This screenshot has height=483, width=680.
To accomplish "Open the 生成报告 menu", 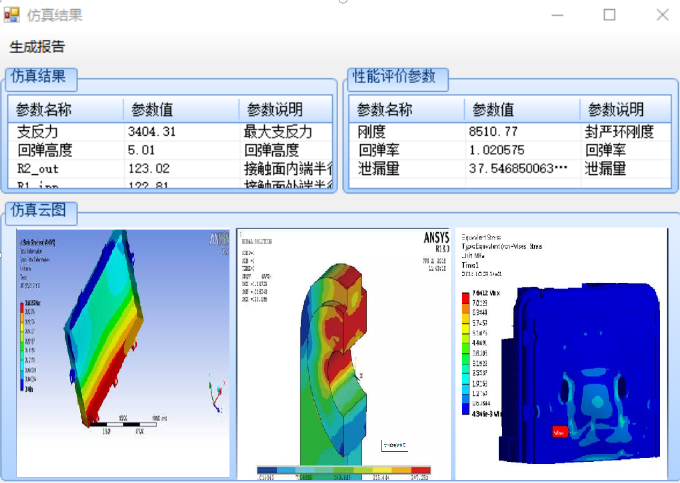I will click(x=38, y=47).
